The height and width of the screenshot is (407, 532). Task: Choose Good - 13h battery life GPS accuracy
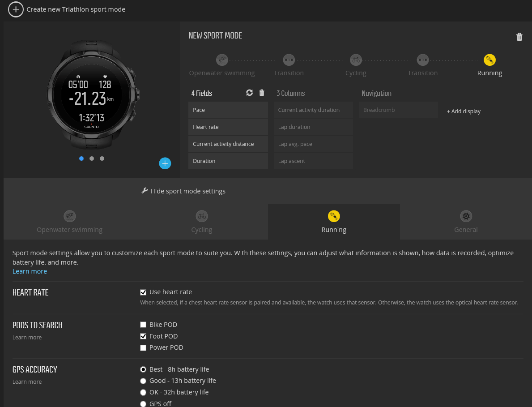click(143, 381)
